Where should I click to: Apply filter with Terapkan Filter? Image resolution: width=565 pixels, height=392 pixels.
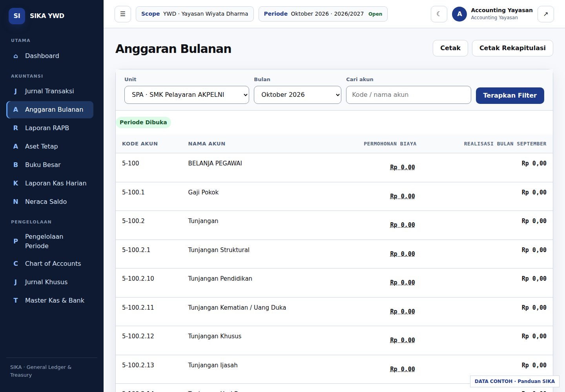coord(510,96)
